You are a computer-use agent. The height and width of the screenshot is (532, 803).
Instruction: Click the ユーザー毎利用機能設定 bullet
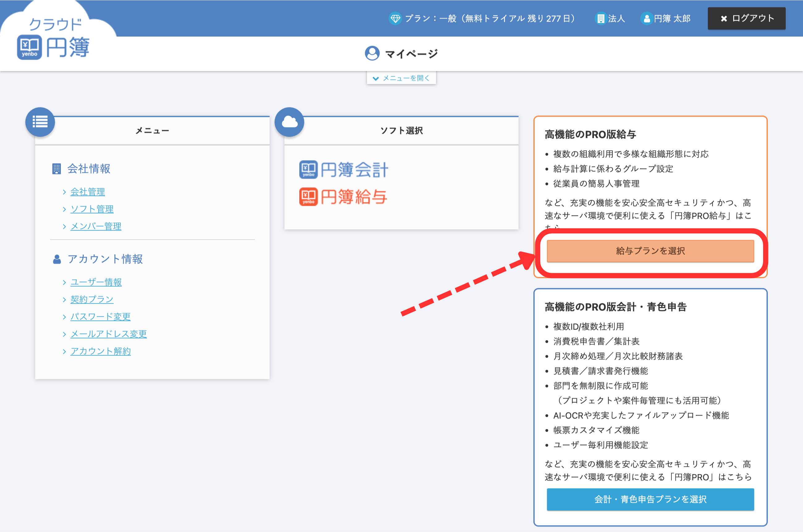pos(601,445)
